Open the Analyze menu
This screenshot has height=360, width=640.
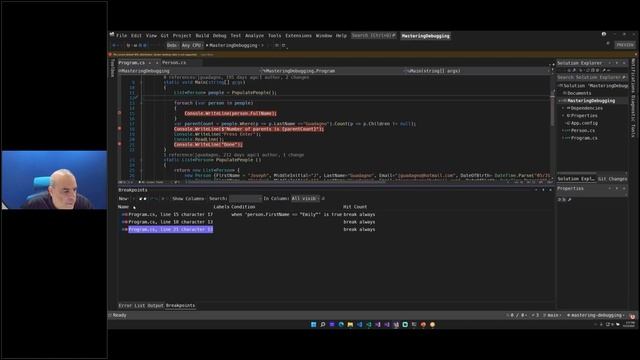254,36
